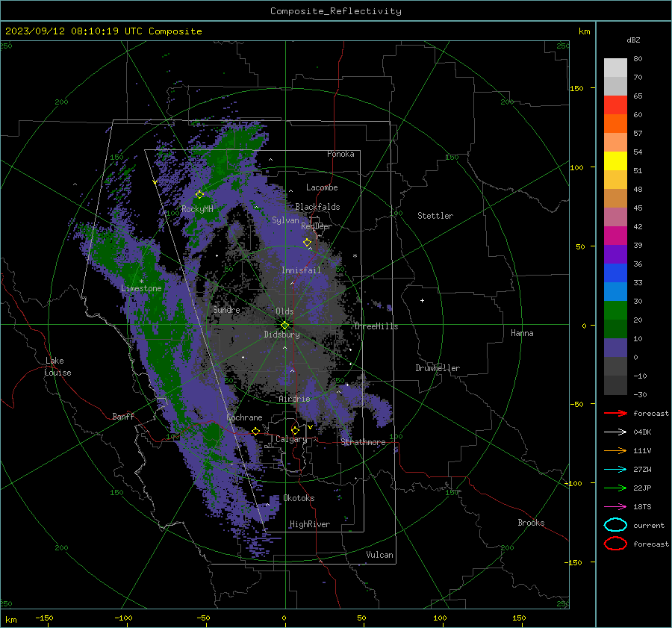The height and width of the screenshot is (628, 672).
Task: Select the magenta 42-39 dBZ swatch
Action: click(x=615, y=236)
